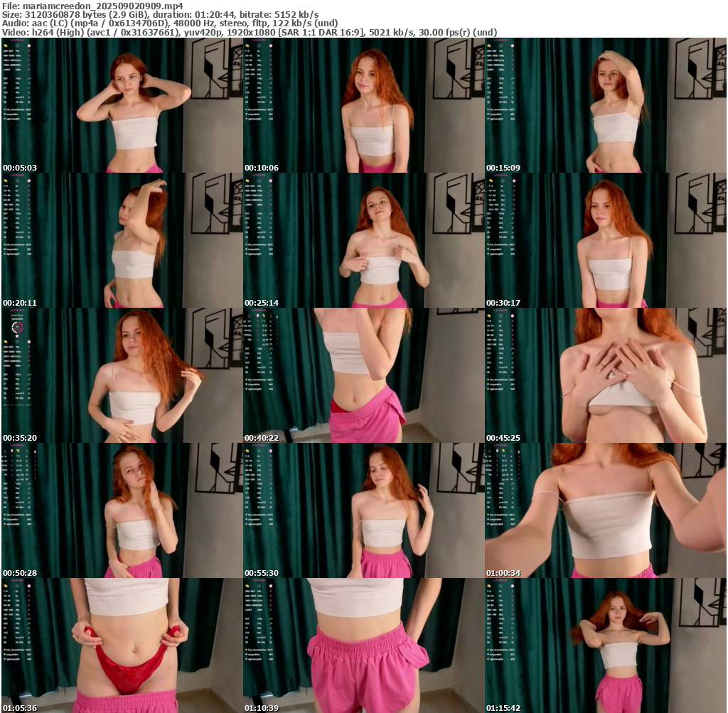
Task: Click the final frame at 01:15:42
Action: pos(605,645)
